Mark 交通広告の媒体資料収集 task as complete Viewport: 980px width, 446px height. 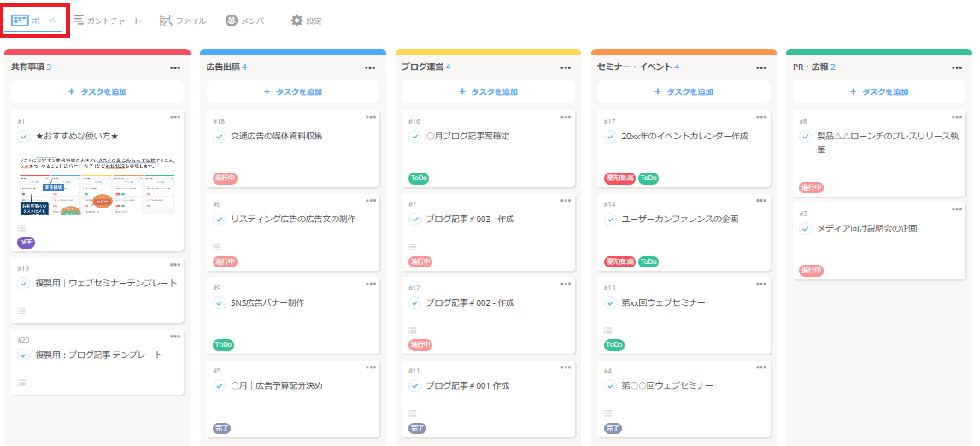click(220, 136)
